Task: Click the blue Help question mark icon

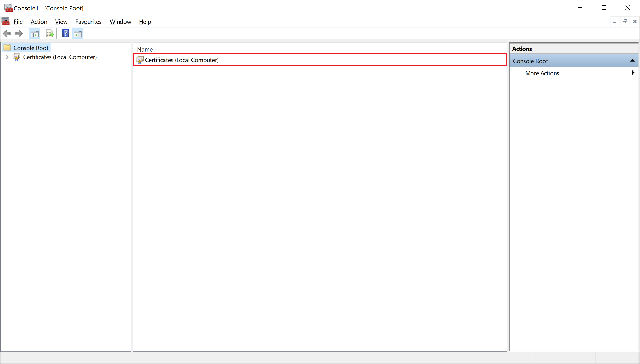Action: click(65, 33)
